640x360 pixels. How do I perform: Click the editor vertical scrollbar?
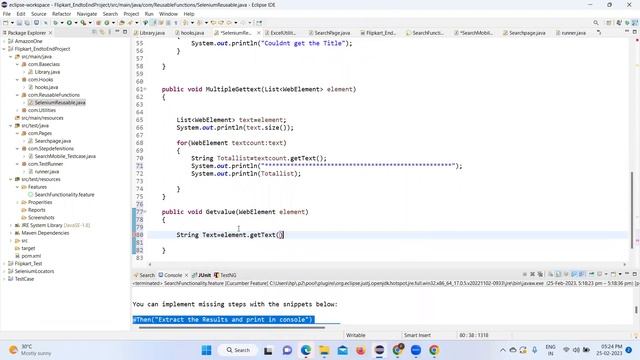click(632, 210)
